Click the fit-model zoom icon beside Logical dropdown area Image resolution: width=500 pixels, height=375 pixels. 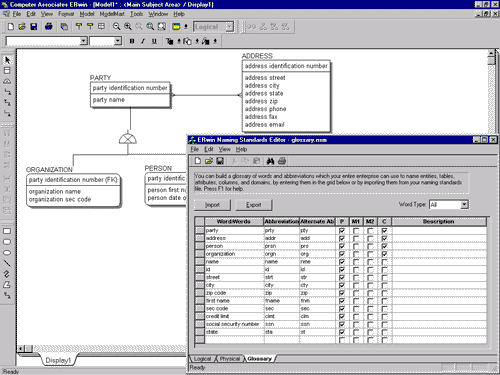162,27
